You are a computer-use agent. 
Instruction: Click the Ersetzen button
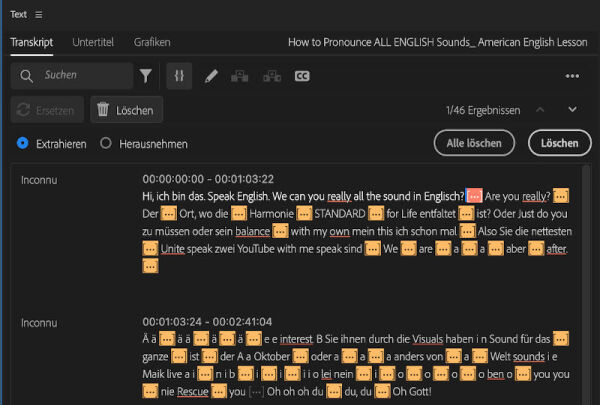coord(47,110)
